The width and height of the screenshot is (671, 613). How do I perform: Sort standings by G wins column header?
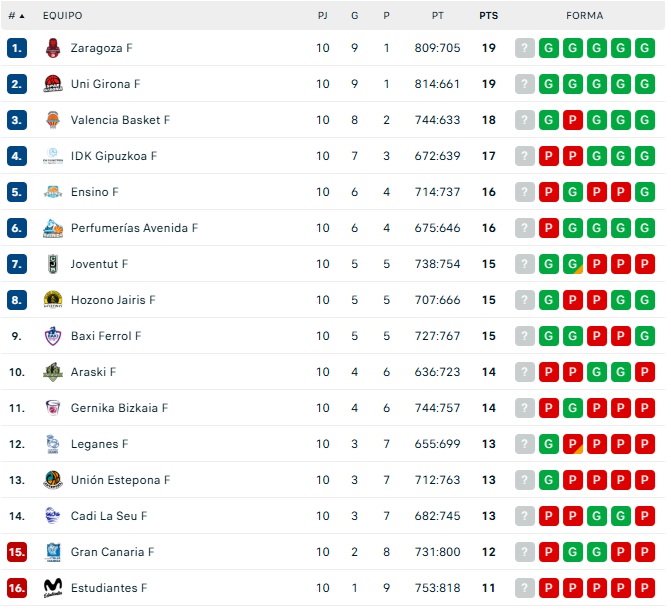(x=354, y=16)
